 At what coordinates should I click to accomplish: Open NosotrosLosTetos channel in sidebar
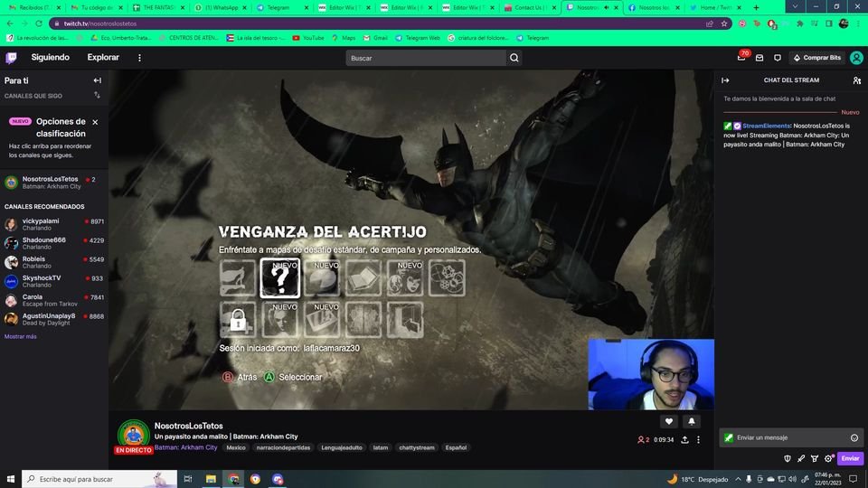pyautogui.click(x=53, y=183)
